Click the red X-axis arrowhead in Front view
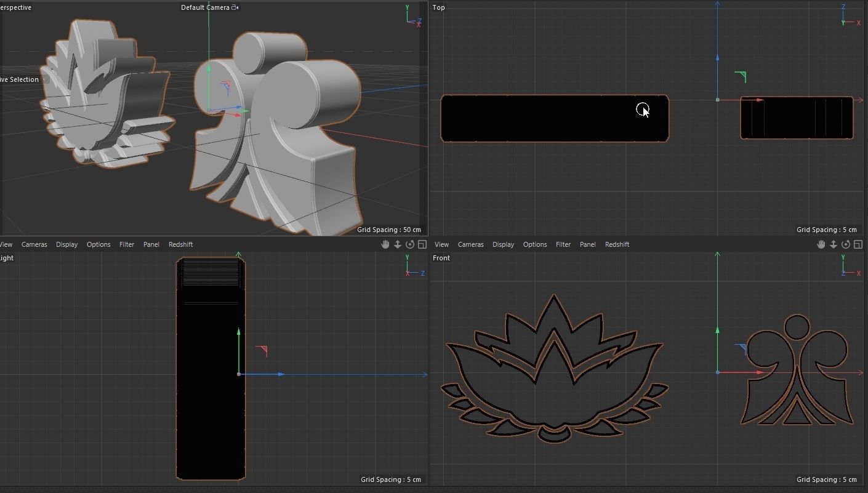Screen dimensions: 868x493 760,372
